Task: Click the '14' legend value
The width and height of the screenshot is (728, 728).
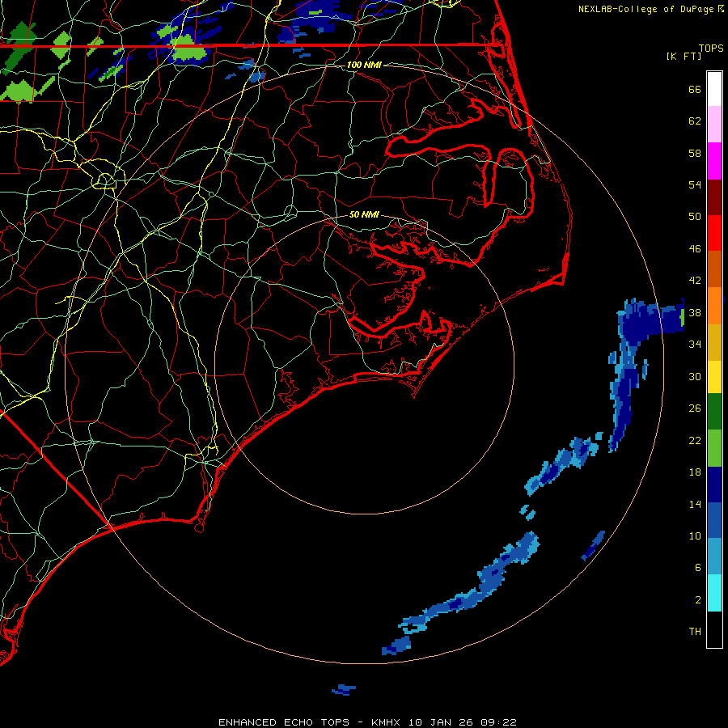Action: coord(695,504)
